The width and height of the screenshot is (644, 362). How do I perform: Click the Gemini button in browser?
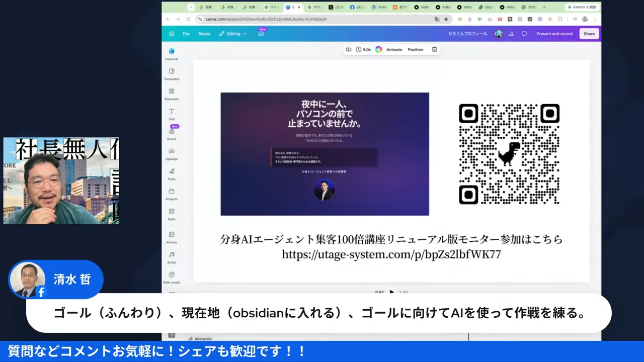[x=583, y=7]
